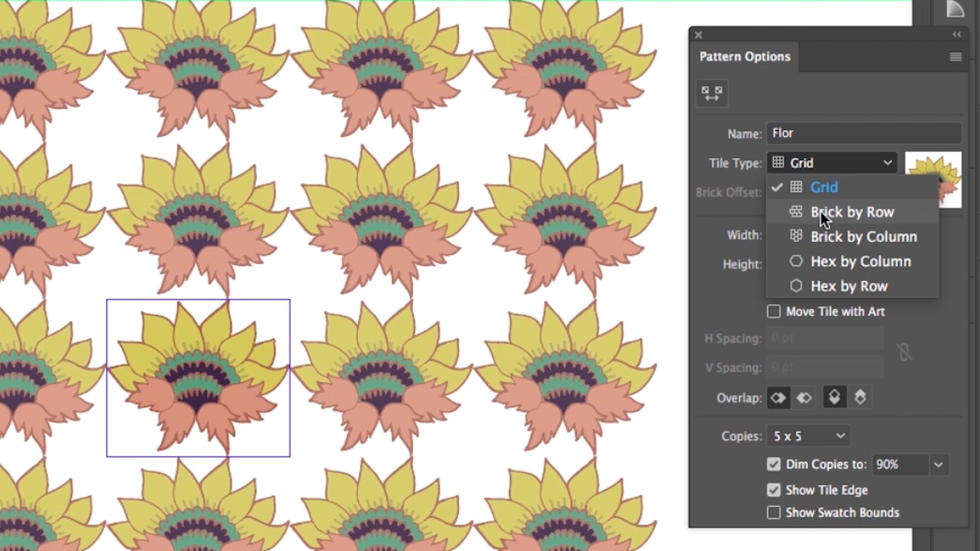Viewport: 980px width, 551px height.
Task: Select the Grid tile type option
Action: coord(852,187)
